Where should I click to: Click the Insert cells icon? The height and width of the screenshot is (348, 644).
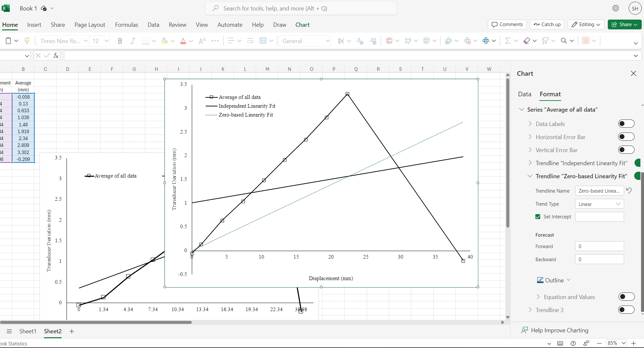pos(449,41)
